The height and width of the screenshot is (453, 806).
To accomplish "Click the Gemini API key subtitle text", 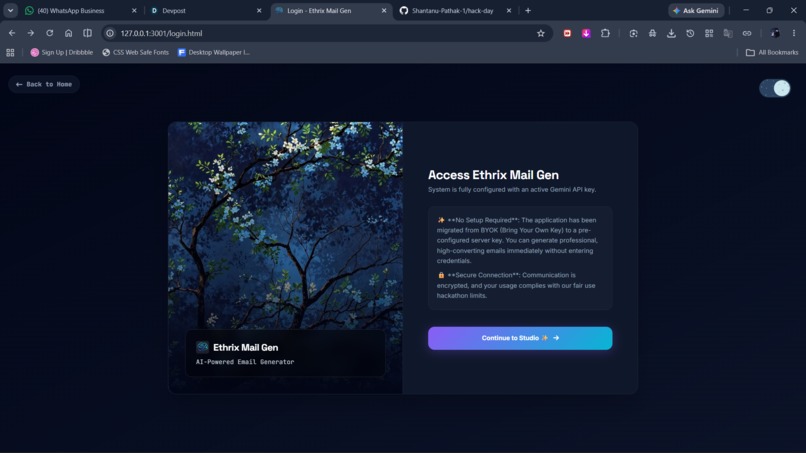I will [512, 190].
